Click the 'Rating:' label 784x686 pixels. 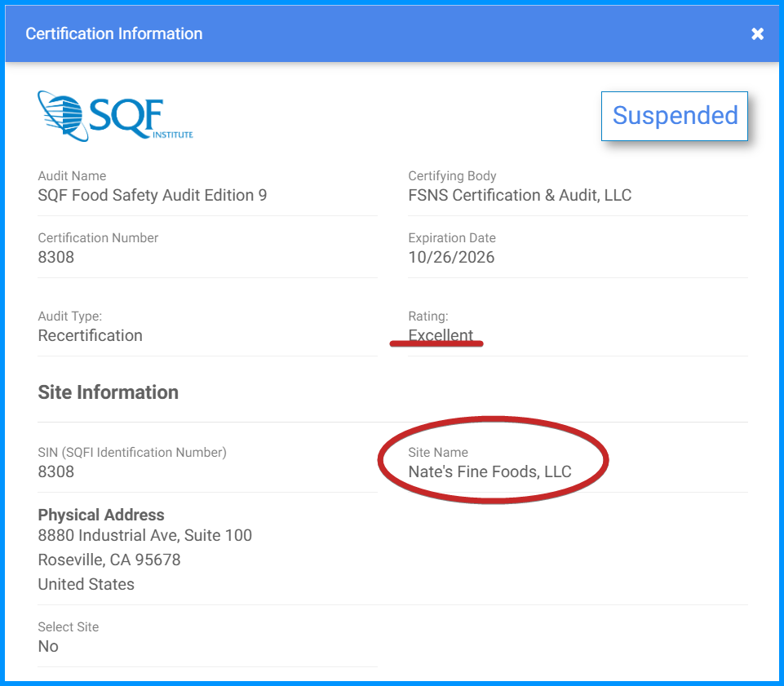pos(428,316)
